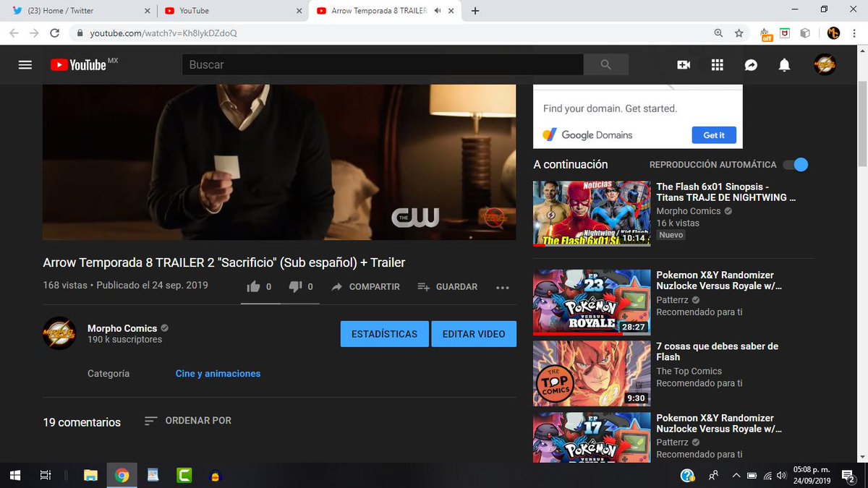Open the ORDENAR POR comments sort menu
The width and height of the screenshot is (868, 488).
[x=188, y=421]
